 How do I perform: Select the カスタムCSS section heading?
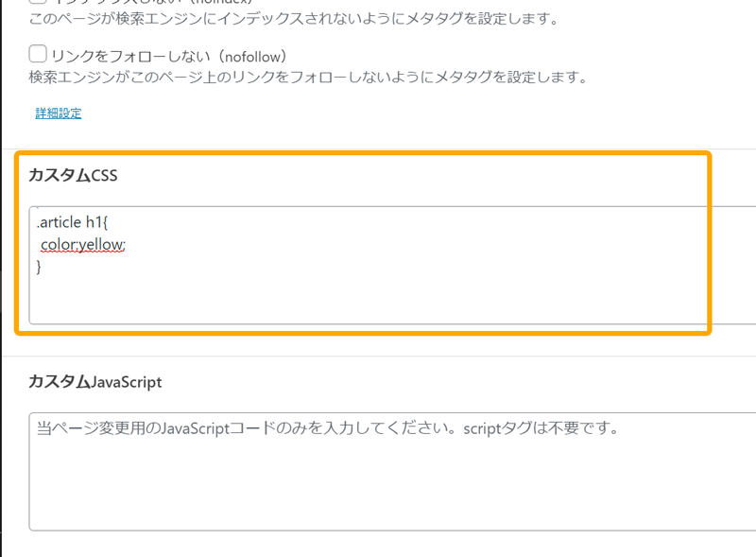73,175
